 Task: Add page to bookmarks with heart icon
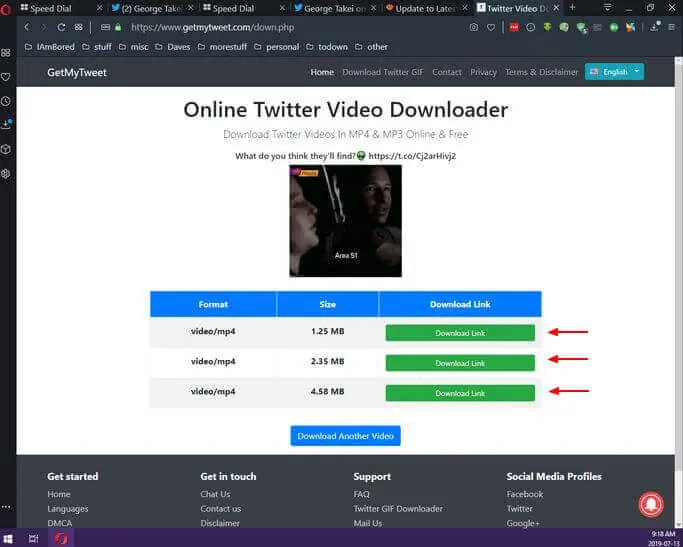tap(491, 27)
